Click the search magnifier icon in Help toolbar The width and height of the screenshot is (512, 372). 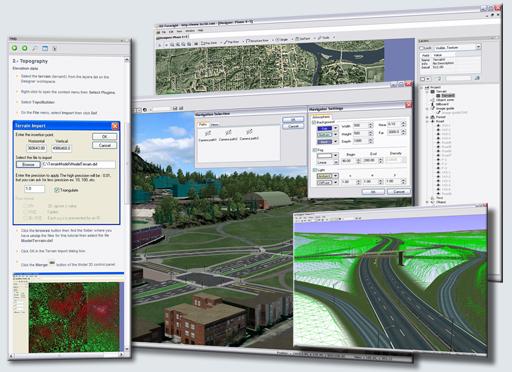click(35, 49)
